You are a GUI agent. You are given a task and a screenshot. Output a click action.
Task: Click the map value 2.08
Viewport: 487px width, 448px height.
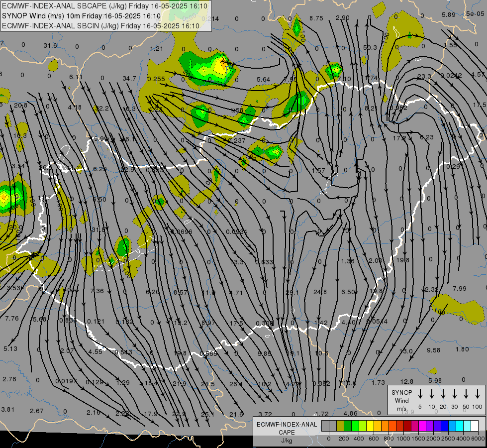click(375, 260)
